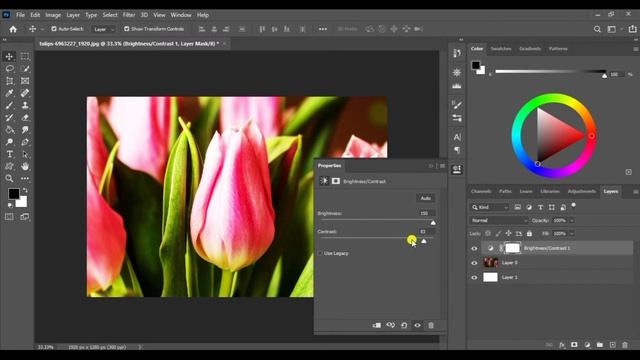Select the Dodge tool
640x360 pixels.
9,142
